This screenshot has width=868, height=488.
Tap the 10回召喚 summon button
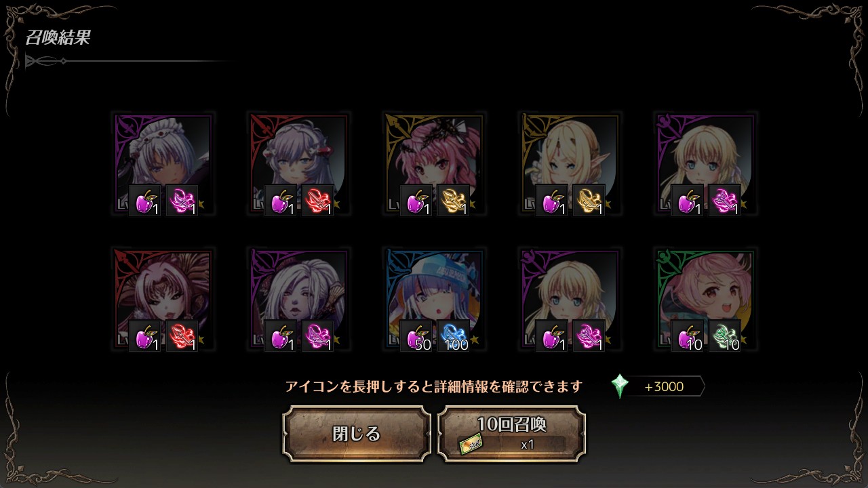(511, 434)
